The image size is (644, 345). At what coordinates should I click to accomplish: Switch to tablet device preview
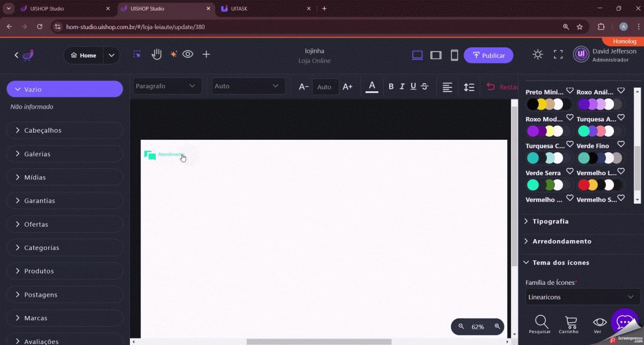pyautogui.click(x=436, y=55)
